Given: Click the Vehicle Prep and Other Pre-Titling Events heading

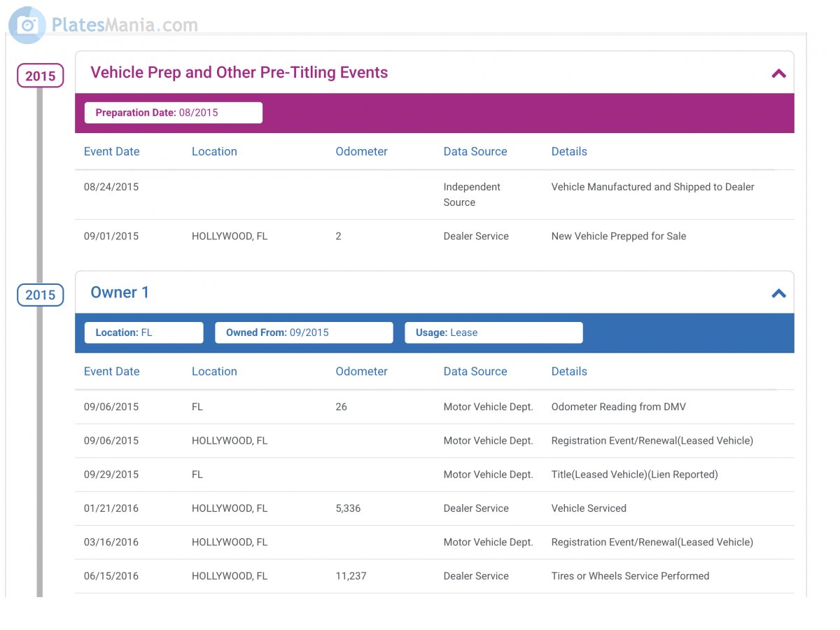Looking at the screenshot, I should (x=239, y=73).
